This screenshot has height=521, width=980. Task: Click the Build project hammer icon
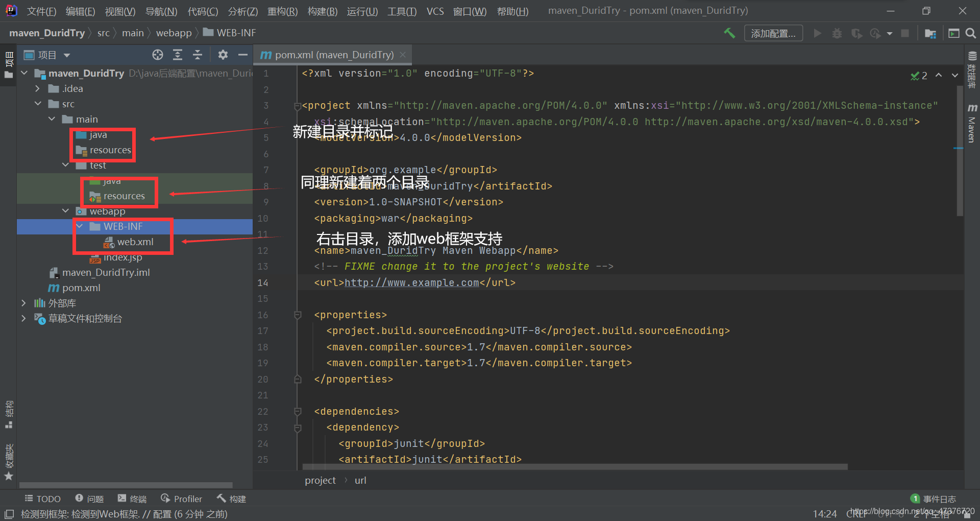pyautogui.click(x=729, y=33)
